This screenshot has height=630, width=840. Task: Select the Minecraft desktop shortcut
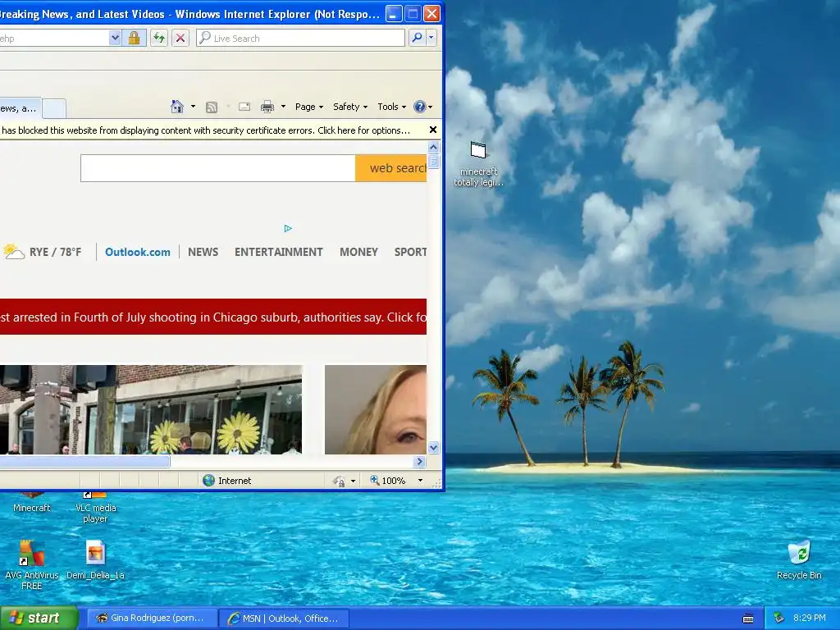click(x=32, y=502)
